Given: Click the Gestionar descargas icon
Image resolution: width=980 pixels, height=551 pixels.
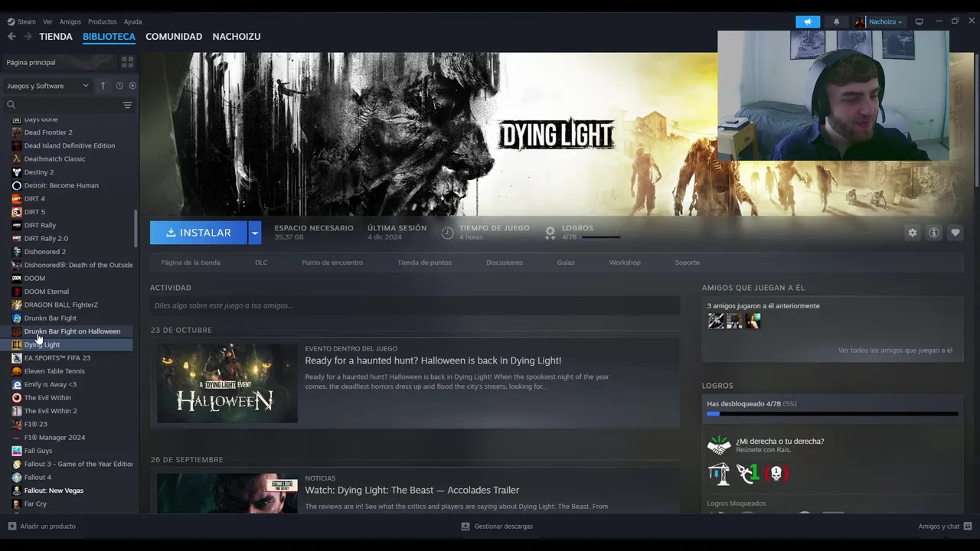Looking at the screenshot, I should pos(465,527).
